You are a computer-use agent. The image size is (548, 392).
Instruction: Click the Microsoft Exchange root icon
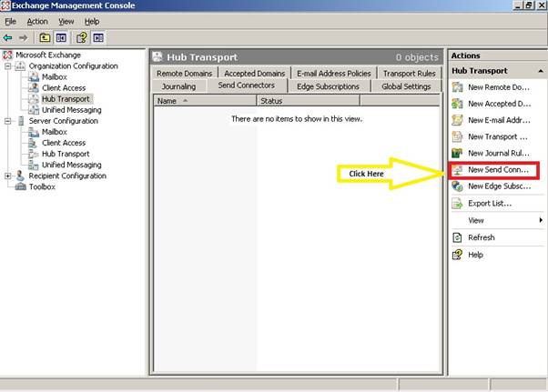7,55
